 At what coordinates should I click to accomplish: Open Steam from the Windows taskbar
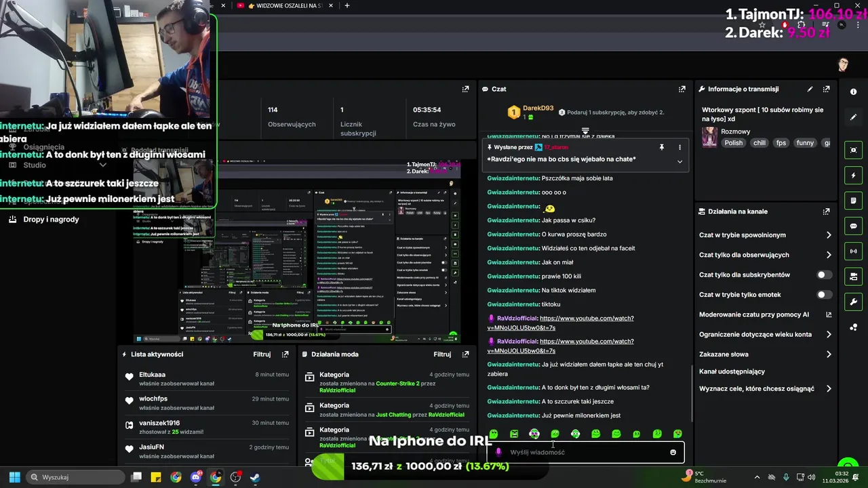(x=255, y=477)
